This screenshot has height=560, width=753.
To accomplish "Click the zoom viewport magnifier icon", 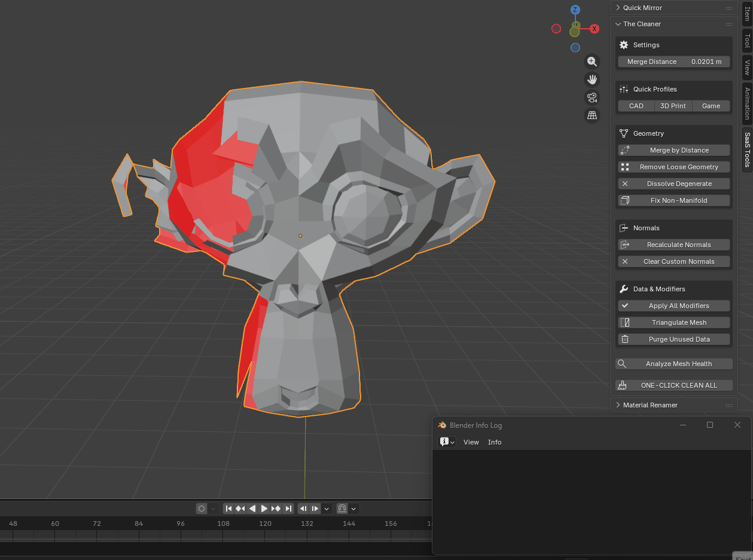I will (x=592, y=62).
